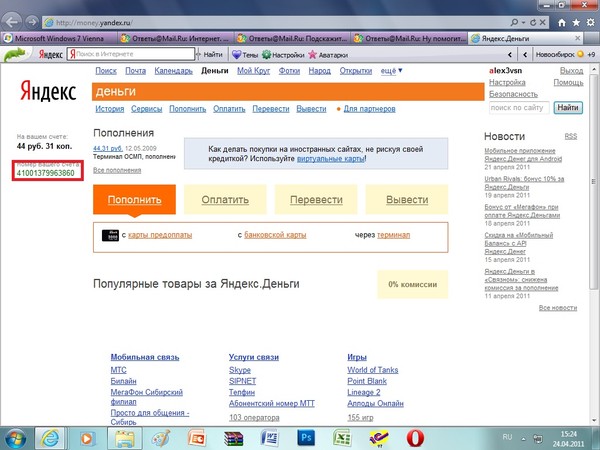The width and height of the screenshot is (600, 450).
Task: Click the prepaid card icon
Action: click(x=110, y=235)
